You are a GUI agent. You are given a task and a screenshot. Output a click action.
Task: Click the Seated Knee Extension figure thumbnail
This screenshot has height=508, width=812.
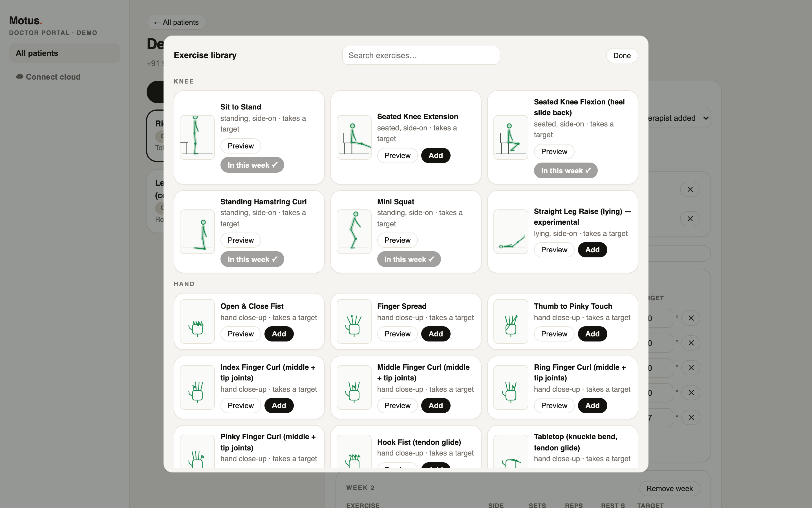(354, 137)
